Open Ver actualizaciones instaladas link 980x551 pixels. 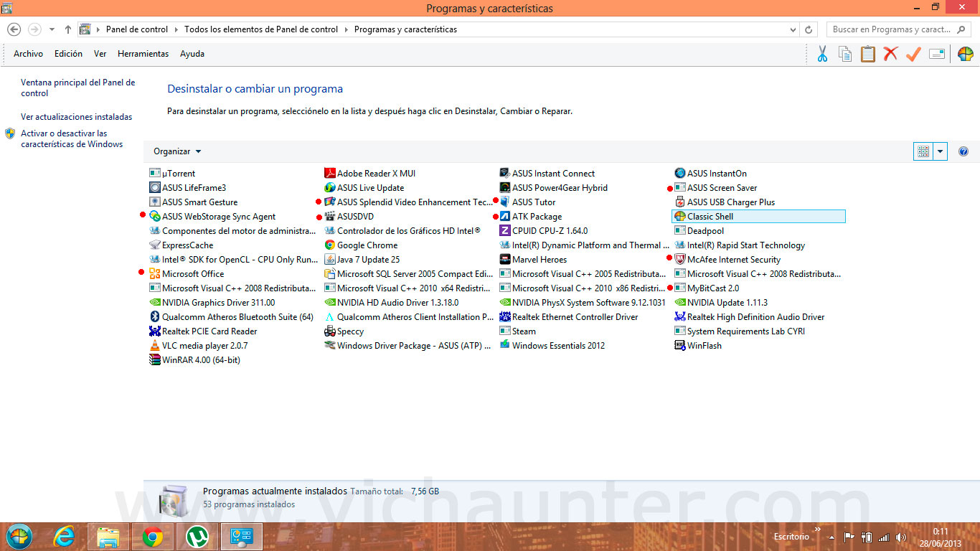point(76,117)
